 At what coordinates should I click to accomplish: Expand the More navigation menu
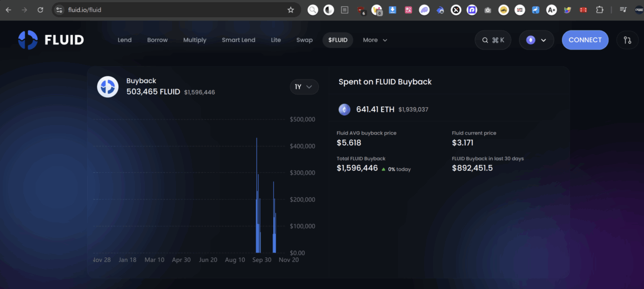coord(375,40)
